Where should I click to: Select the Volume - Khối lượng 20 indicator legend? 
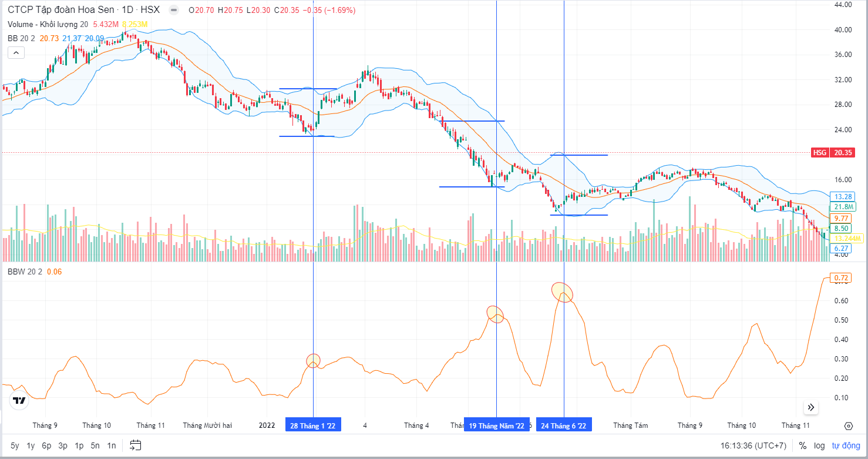point(48,24)
